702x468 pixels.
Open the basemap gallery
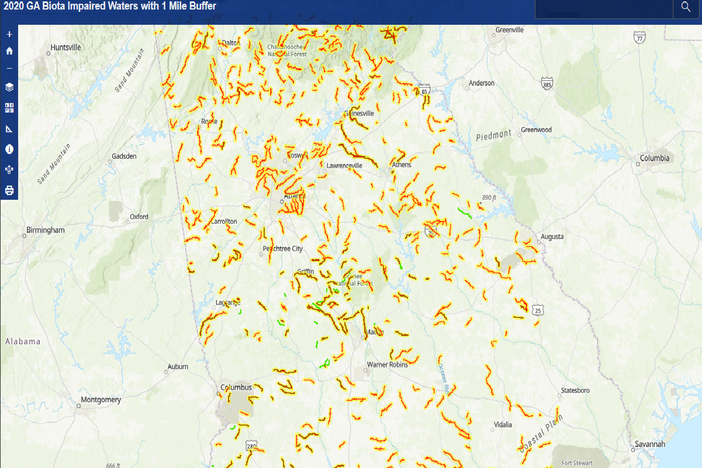point(9,107)
